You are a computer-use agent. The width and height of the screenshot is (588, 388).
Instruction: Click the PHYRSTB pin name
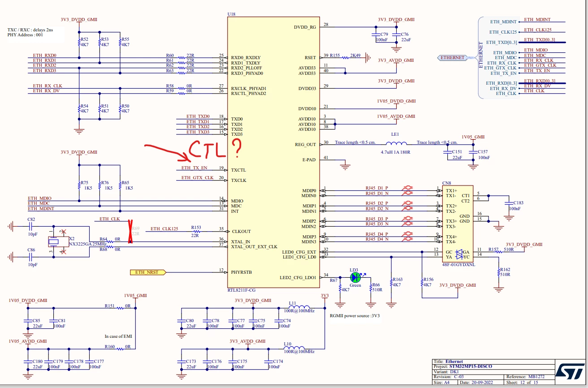[x=242, y=272]
